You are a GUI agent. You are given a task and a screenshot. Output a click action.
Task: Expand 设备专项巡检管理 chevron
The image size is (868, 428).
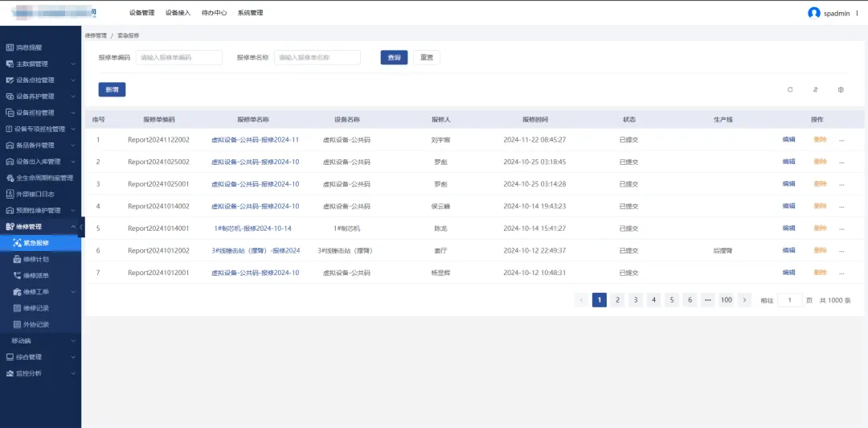tap(73, 130)
